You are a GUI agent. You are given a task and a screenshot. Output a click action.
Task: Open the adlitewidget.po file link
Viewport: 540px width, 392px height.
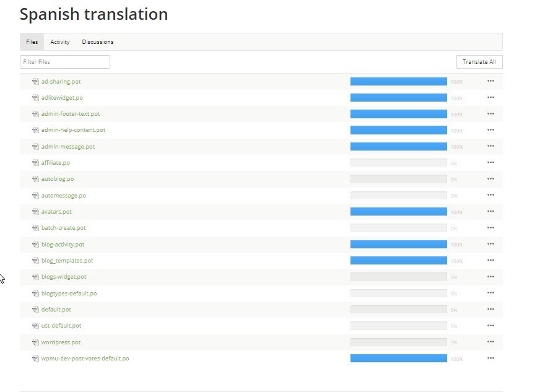62,98
